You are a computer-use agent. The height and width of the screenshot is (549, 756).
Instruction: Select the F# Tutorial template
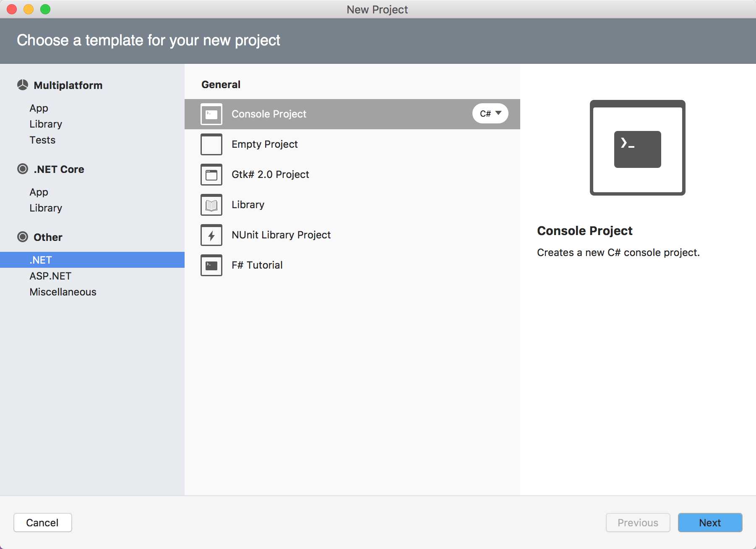(x=352, y=265)
